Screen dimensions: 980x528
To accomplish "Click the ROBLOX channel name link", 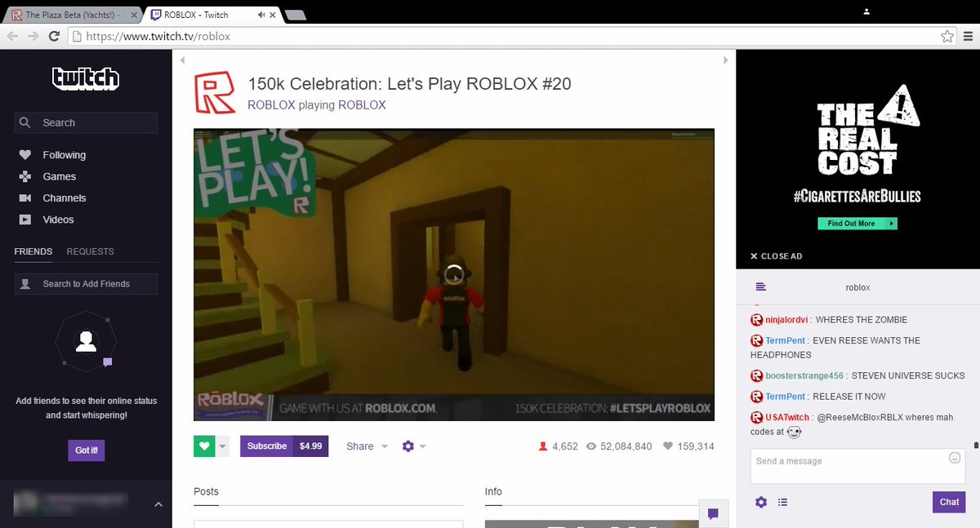I will click(271, 105).
